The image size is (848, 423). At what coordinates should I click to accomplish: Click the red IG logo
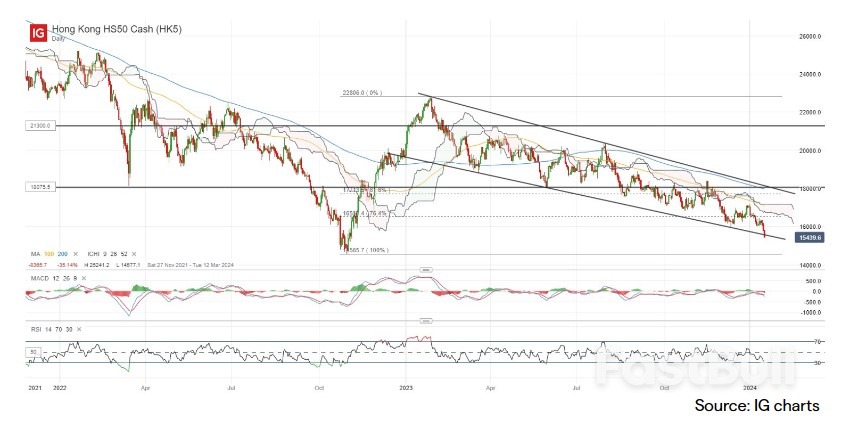[38, 32]
